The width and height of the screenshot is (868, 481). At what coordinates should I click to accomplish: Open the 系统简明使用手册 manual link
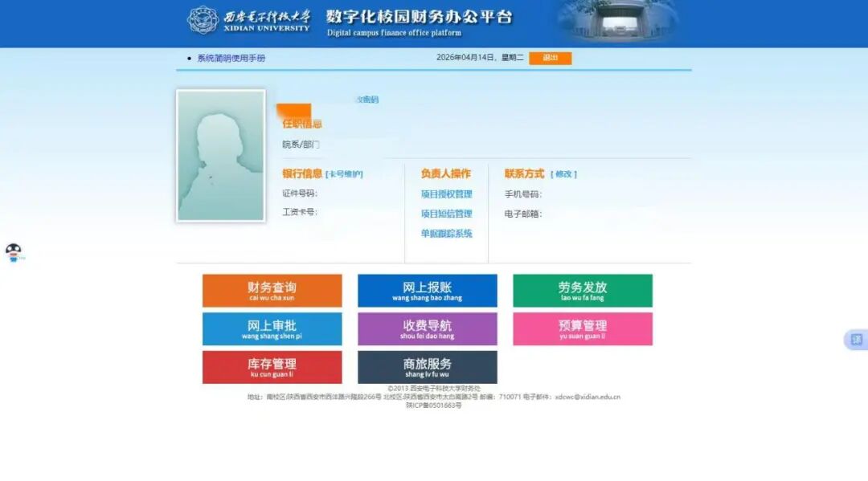pyautogui.click(x=231, y=58)
